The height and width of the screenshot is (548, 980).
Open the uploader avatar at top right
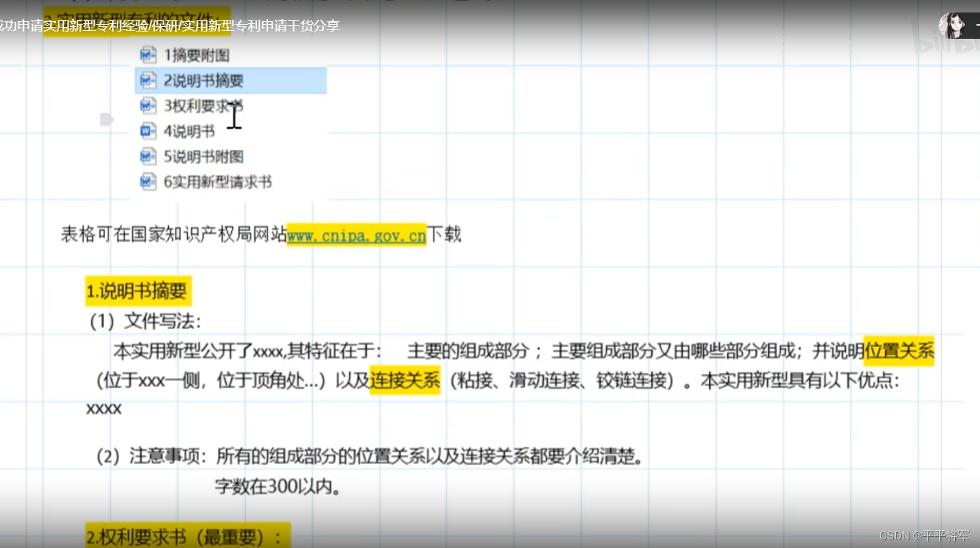pos(952,26)
